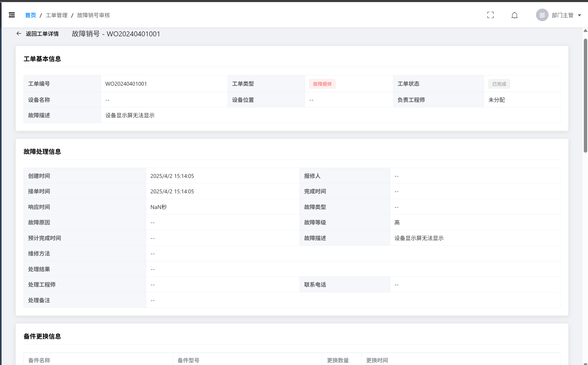The image size is (588, 365).
Task: Click scrollbar up arrow
Action: (585, 31)
